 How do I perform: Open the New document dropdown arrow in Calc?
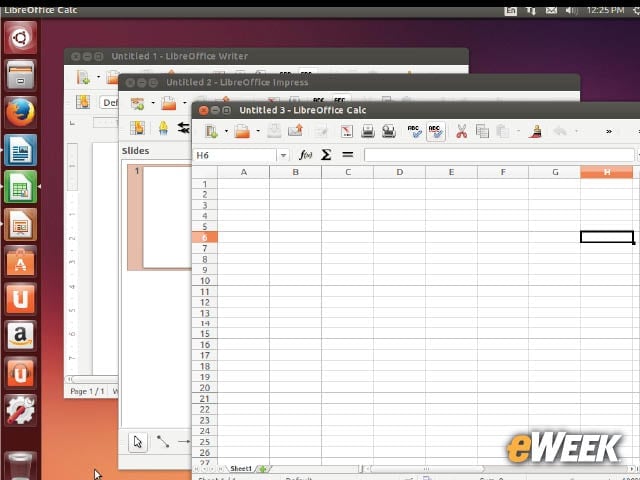(226, 131)
